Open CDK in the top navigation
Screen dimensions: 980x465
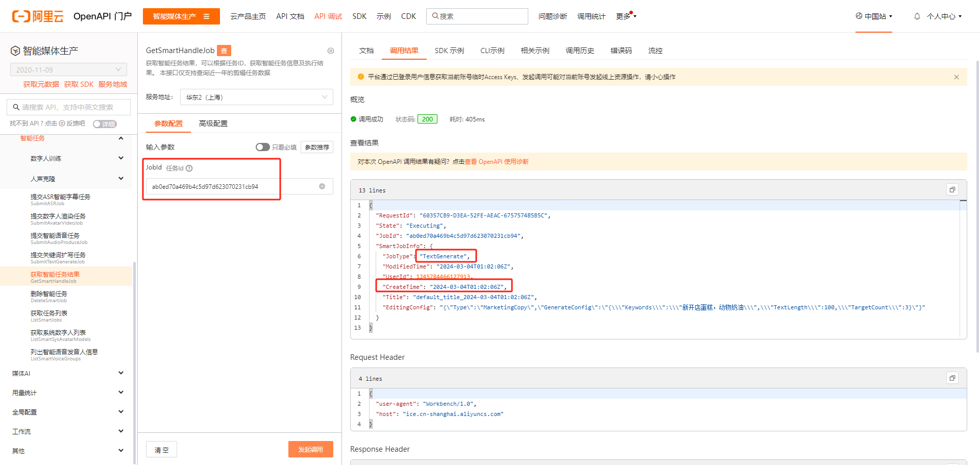pos(408,16)
